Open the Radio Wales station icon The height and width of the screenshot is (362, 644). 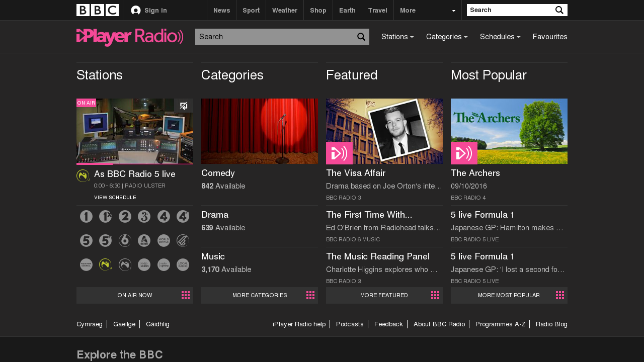144,264
